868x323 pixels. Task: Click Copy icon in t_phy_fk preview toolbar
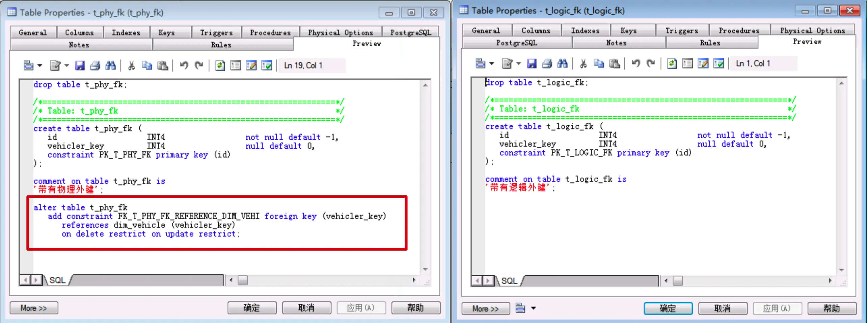[147, 65]
